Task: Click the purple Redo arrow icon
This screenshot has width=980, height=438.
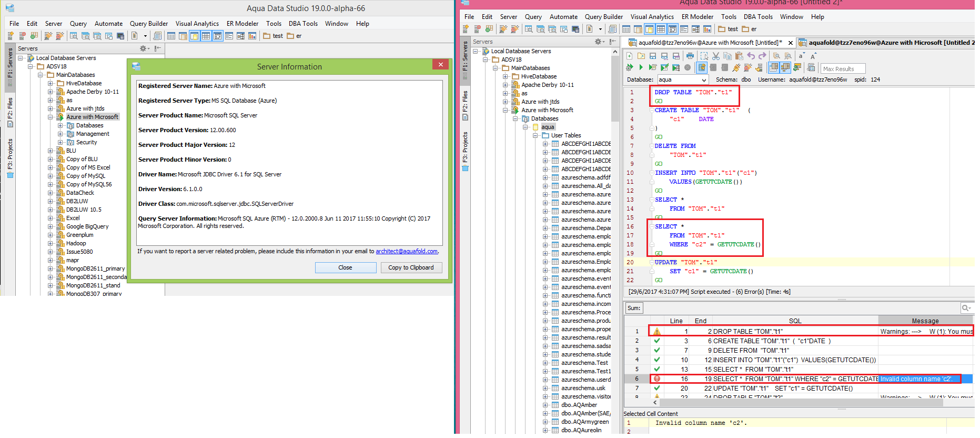Action: point(762,56)
